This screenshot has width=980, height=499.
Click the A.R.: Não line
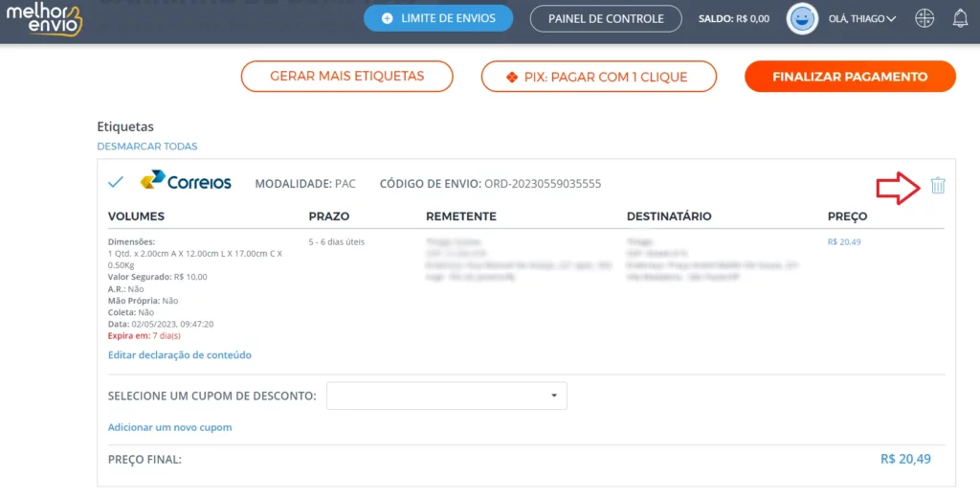(125, 289)
